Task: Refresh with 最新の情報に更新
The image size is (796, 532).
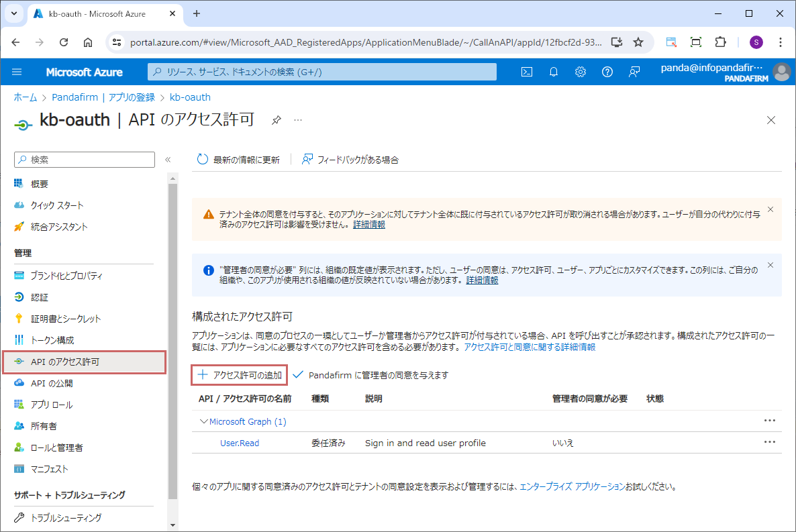Action: coord(238,160)
